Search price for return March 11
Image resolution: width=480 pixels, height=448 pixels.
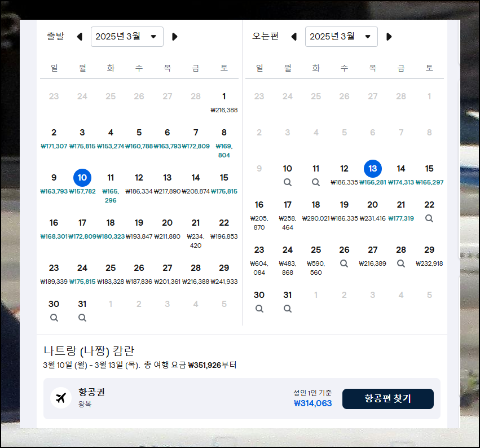pyautogui.click(x=316, y=182)
